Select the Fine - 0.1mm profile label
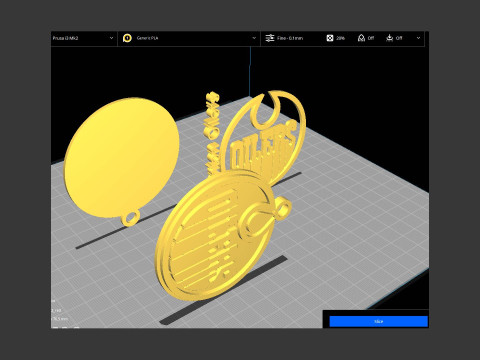 pyautogui.click(x=290, y=38)
